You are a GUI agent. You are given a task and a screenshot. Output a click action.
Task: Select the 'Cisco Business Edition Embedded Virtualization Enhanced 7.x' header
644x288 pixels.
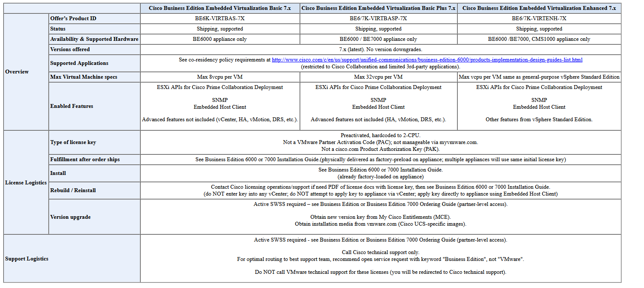[x=539, y=8]
